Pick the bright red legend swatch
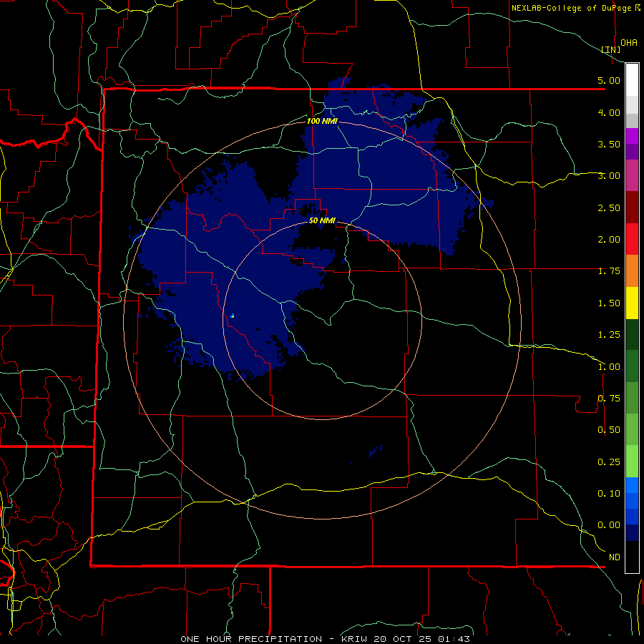The width and height of the screenshot is (644, 644). pos(632,239)
